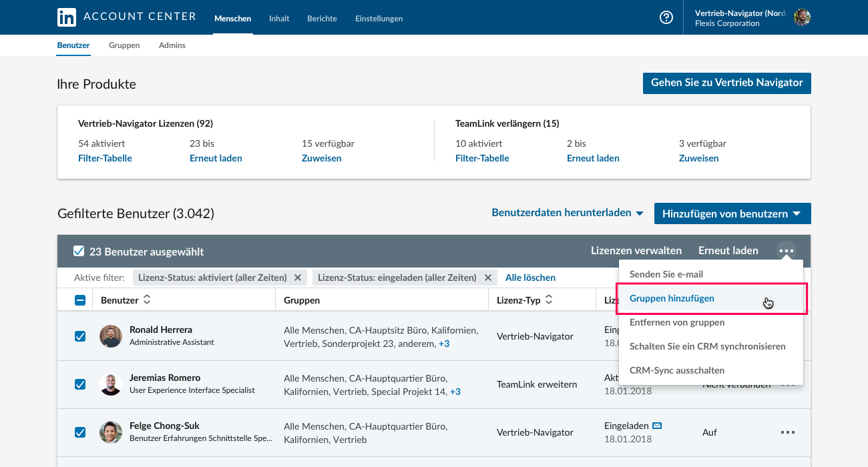The height and width of the screenshot is (467, 868).
Task: Click 'Administrative Assistant' job title text
Action: tap(172, 342)
